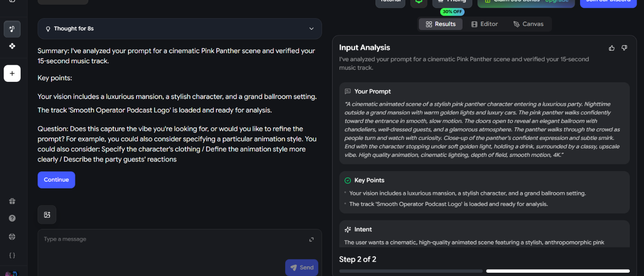Expand the 'Thought for 8s' panel
This screenshot has height=276, width=644.
[179, 29]
